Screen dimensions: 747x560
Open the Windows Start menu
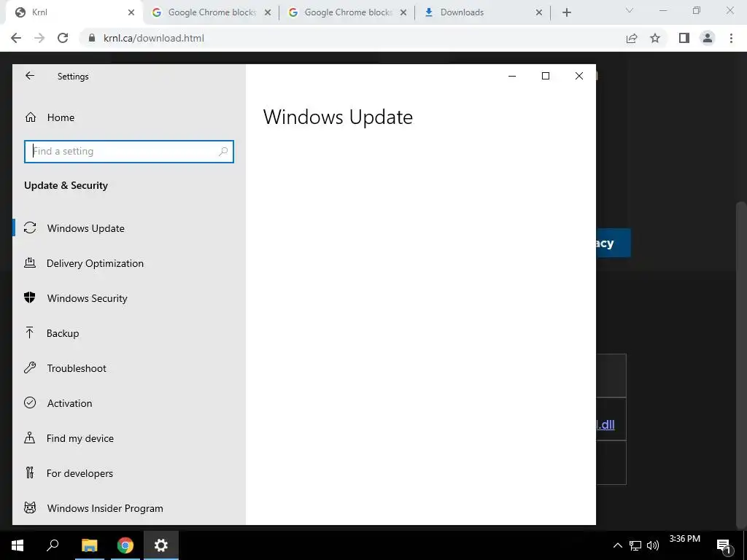(x=18, y=545)
